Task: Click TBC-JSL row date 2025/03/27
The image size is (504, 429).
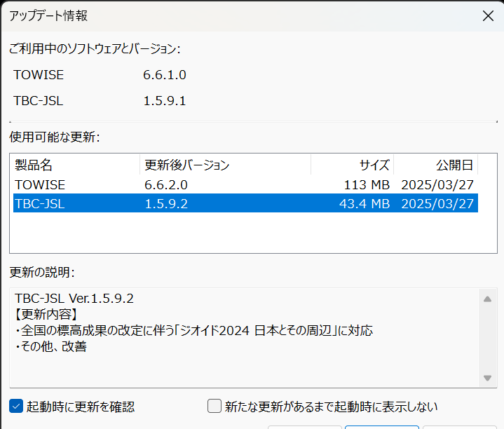Action: pos(437,204)
